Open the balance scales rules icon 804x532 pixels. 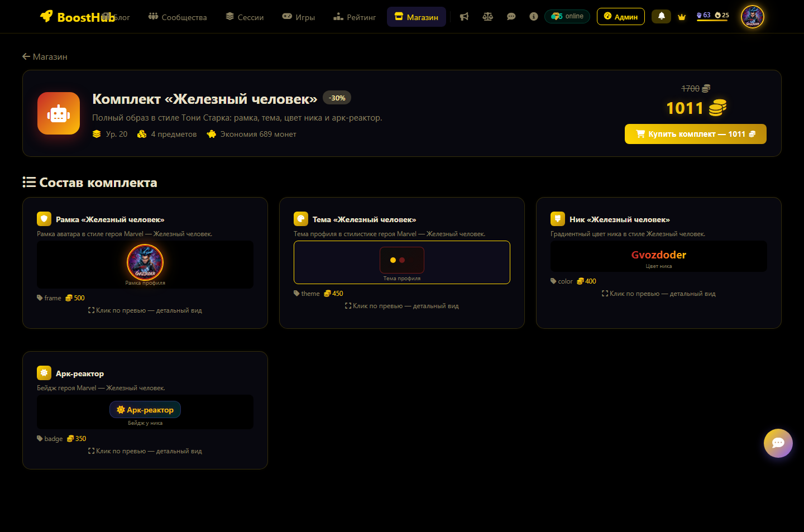point(487,17)
